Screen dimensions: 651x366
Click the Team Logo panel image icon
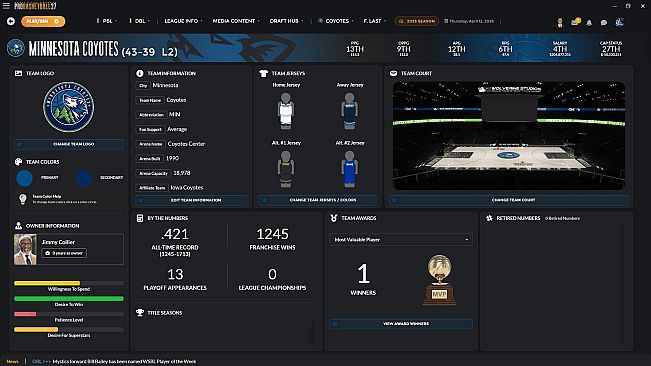click(x=18, y=73)
